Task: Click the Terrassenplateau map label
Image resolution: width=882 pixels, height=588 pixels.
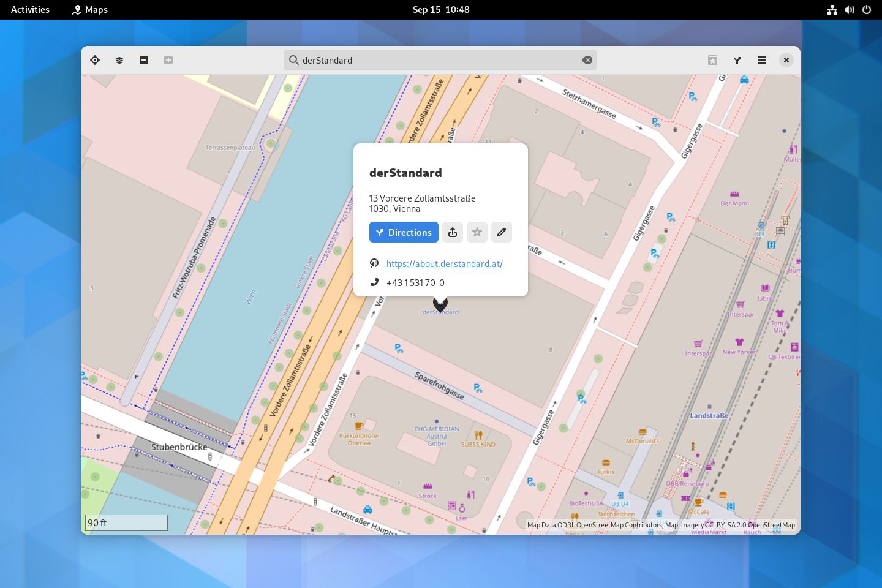Action: tap(230, 148)
